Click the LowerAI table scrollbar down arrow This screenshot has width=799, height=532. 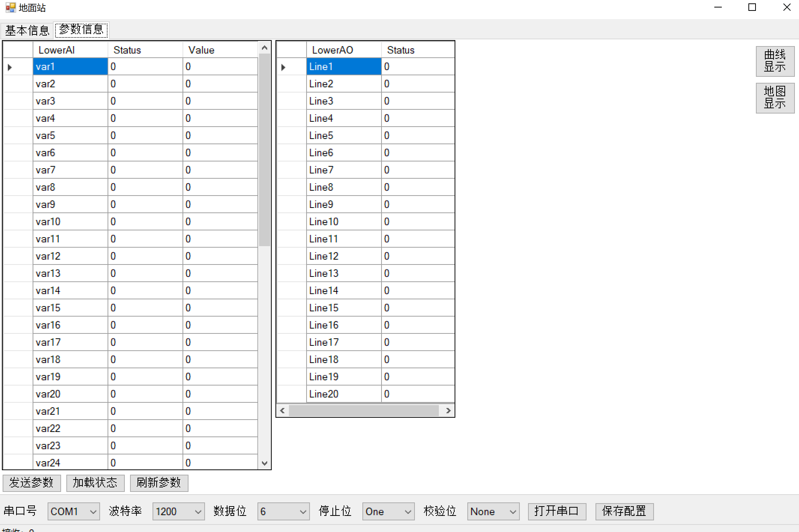tap(265, 463)
